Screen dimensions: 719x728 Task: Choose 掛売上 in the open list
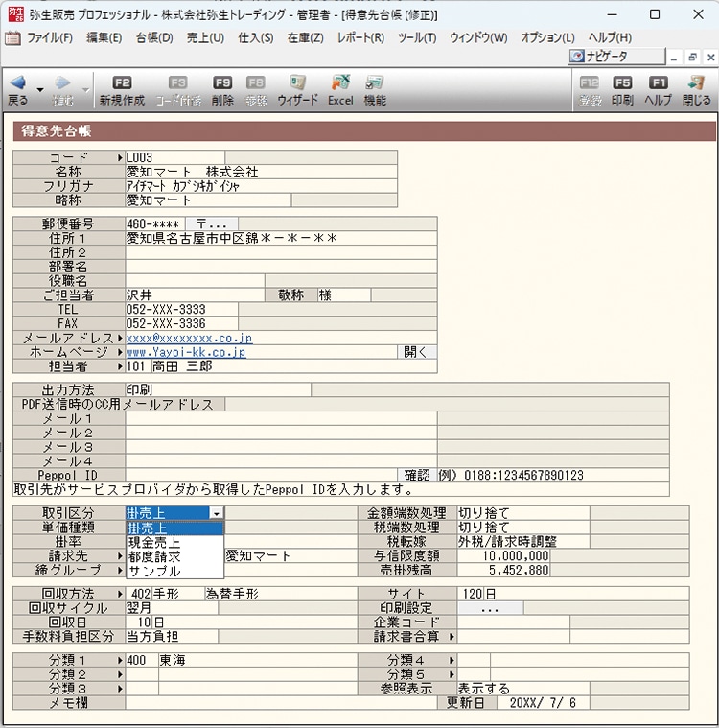click(x=175, y=528)
